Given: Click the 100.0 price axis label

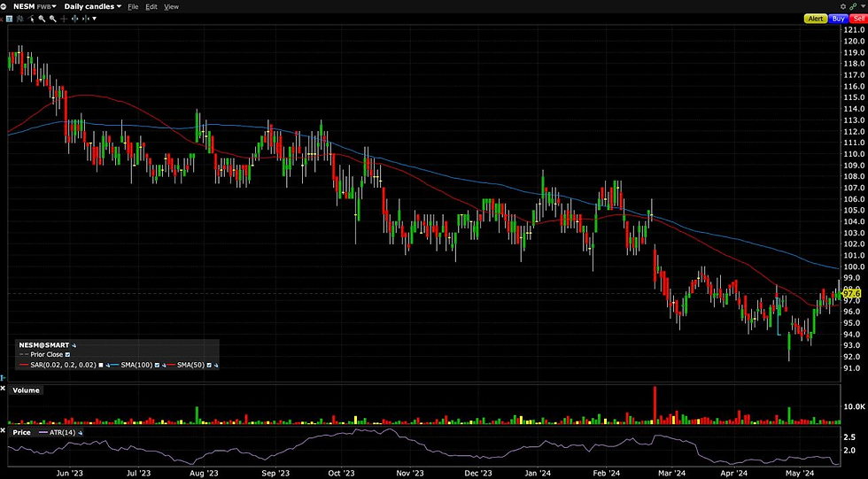Looking at the screenshot, I should tap(854, 267).
